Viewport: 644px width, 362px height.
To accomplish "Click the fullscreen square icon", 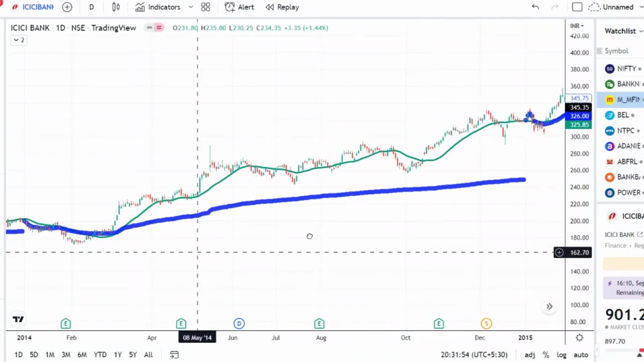I will pos(577,7).
